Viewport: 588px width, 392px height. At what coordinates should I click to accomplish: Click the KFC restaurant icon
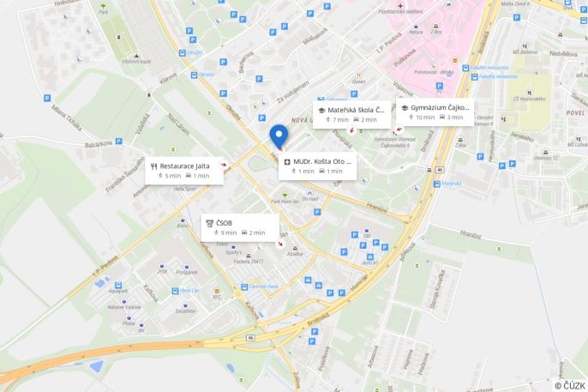(217, 291)
